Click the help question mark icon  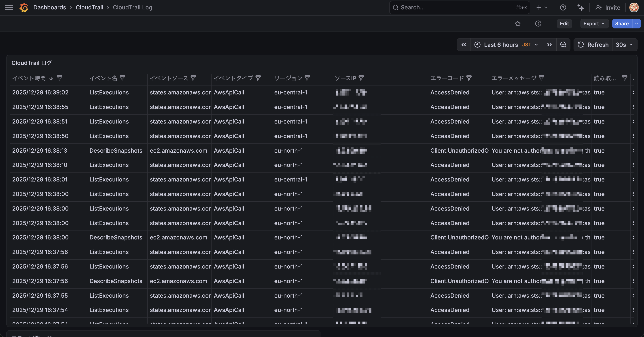click(563, 8)
